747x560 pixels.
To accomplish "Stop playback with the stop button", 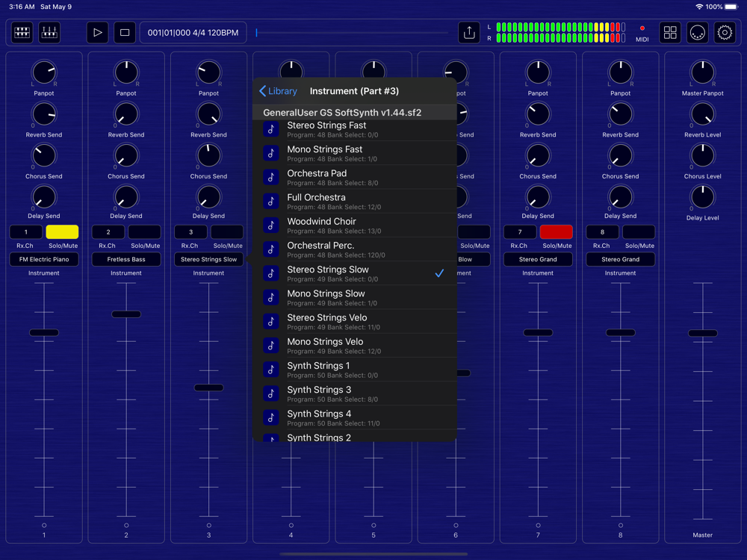I will [124, 32].
